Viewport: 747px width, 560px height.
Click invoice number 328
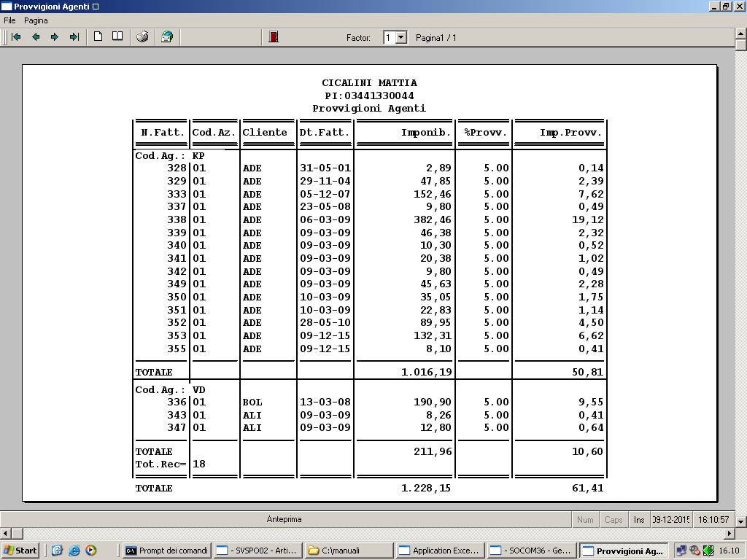pyautogui.click(x=177, y=168)
